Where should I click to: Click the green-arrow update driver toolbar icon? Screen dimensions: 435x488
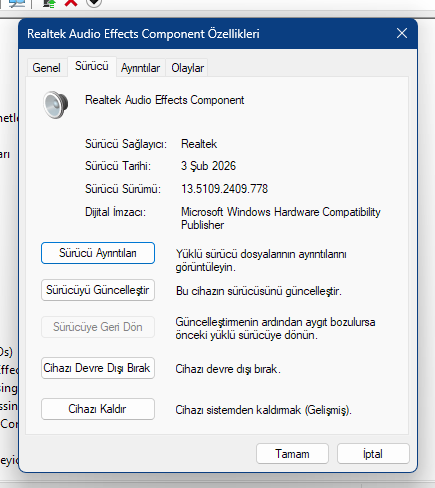click(x=49, y=3)
